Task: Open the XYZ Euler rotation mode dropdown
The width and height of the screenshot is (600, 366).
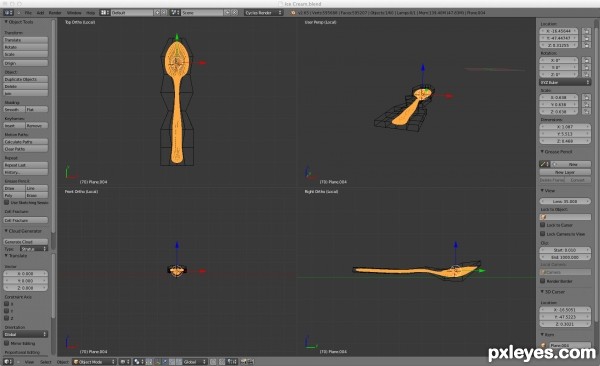Action: (565, 82)
